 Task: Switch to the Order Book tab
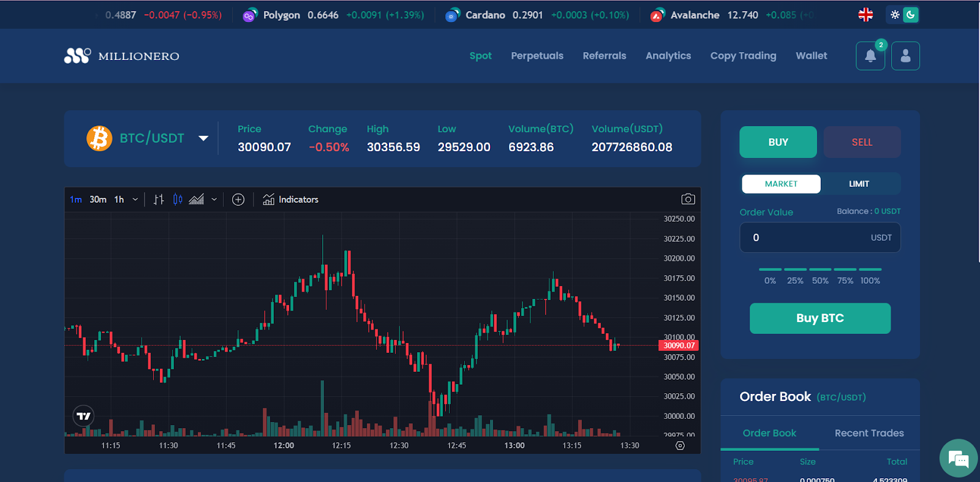769,433
